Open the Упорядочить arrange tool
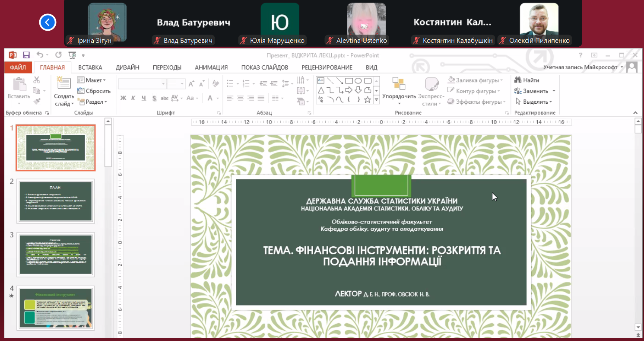 tap(399, 91)
